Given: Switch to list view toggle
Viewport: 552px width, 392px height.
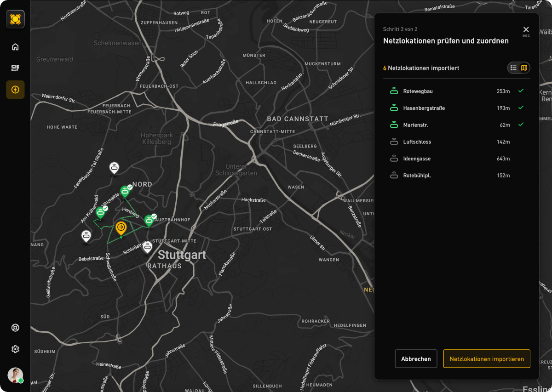Looking at the screenshot, I should [513, 68].
